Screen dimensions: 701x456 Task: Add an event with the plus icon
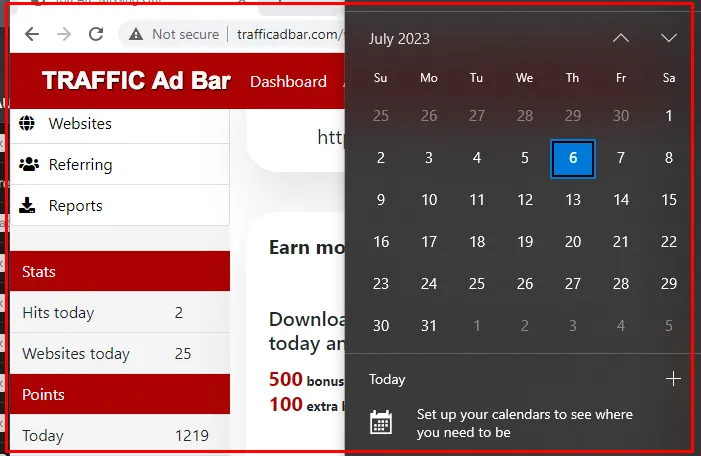(x=673, y=379)
